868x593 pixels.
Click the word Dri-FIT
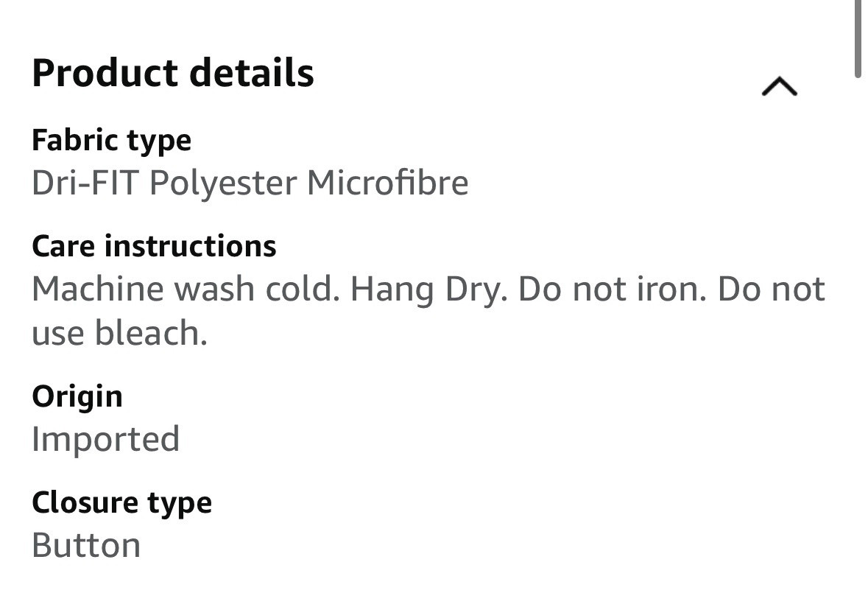tap(84, 183)
